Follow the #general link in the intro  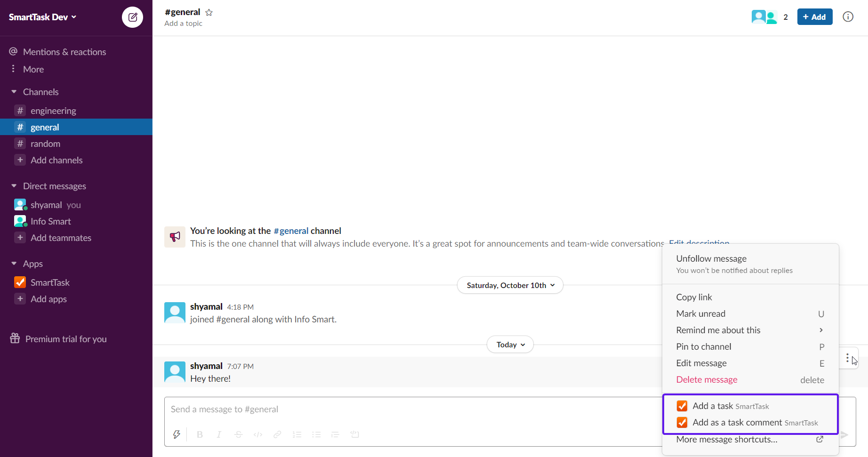pos(291,231)
